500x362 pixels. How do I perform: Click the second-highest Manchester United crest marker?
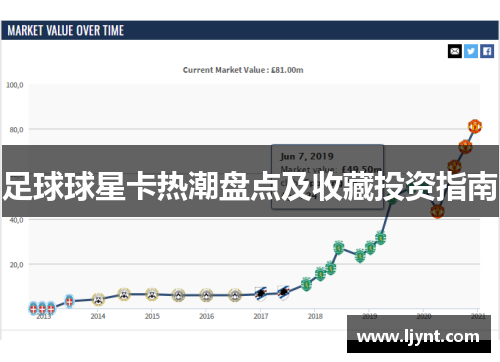click(465, 147)
